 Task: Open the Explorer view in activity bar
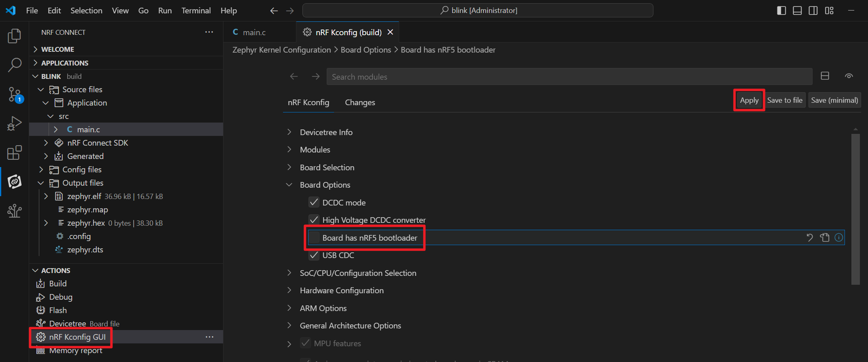click(x=15, y=36)
